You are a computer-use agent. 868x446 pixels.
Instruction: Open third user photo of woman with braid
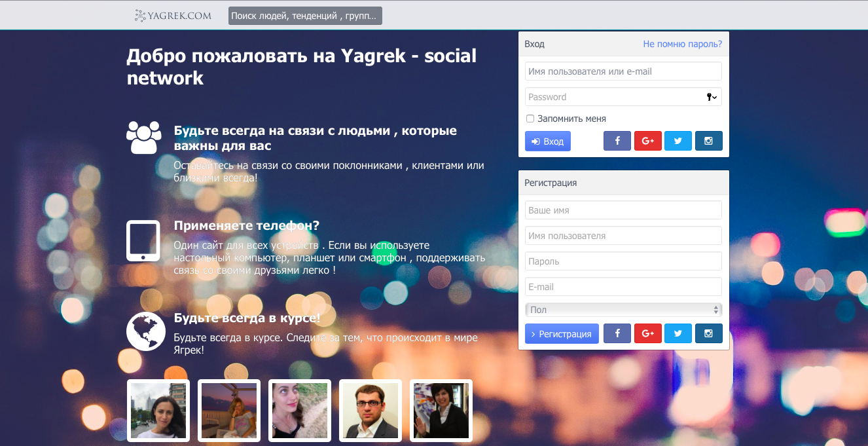click(x=300, y=411)
